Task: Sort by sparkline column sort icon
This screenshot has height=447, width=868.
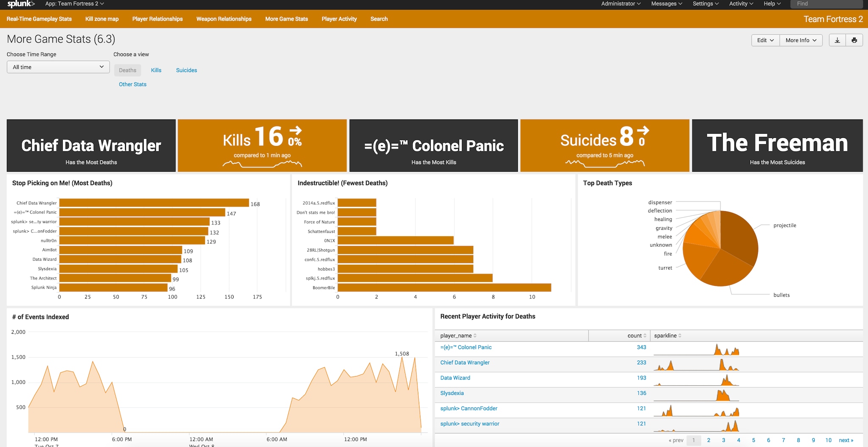Action: pos(680,335)
